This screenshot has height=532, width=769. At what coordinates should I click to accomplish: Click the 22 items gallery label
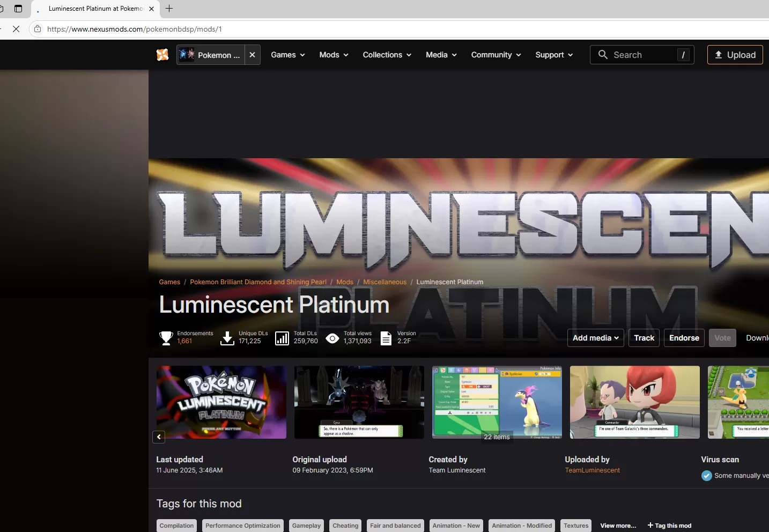(497, 437)
